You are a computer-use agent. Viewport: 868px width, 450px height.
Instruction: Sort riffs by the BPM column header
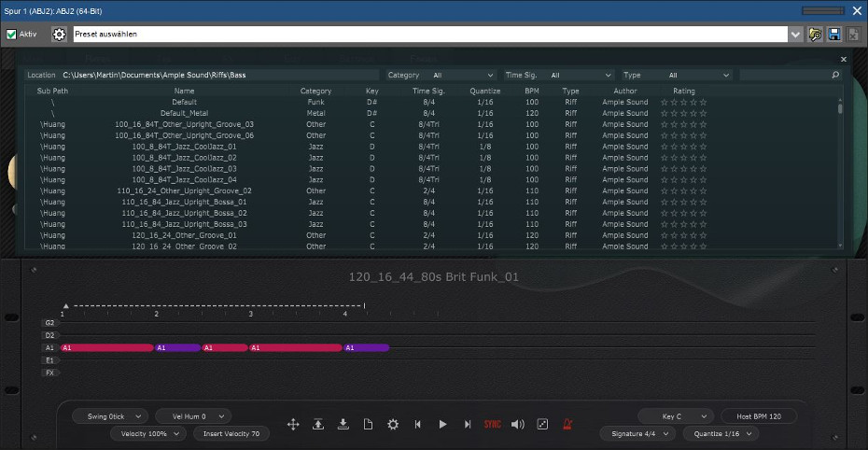click(x=532, y=91)
